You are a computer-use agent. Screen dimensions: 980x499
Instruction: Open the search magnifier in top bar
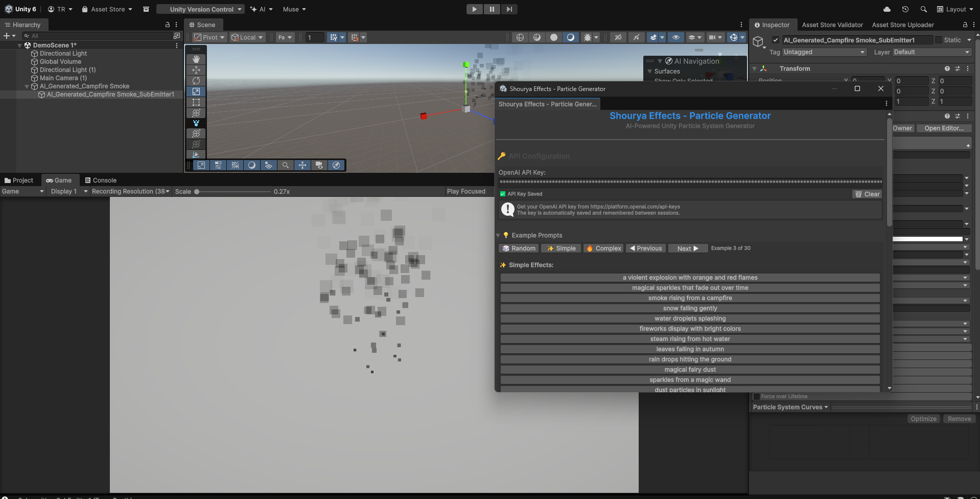click(923, 9)
